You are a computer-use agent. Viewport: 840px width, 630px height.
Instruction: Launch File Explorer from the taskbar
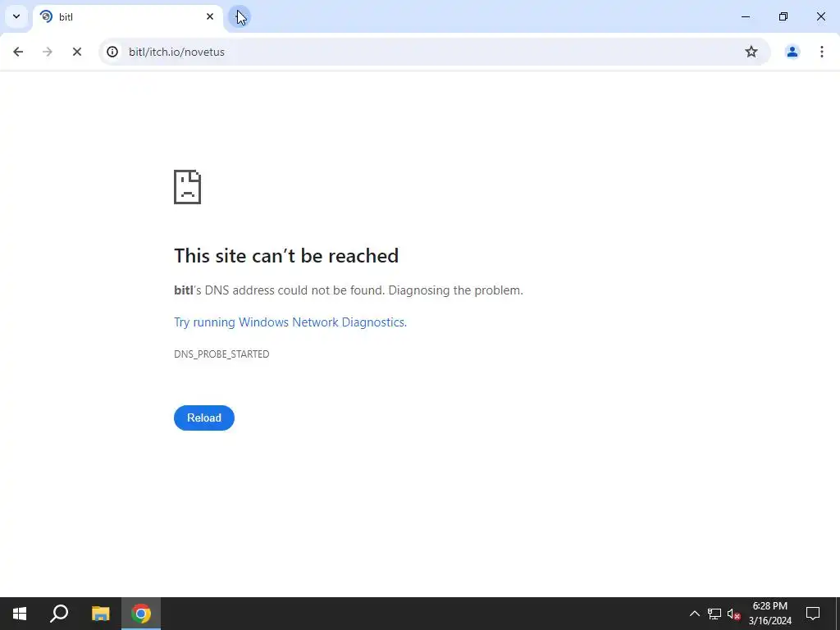tap(100, 614)
